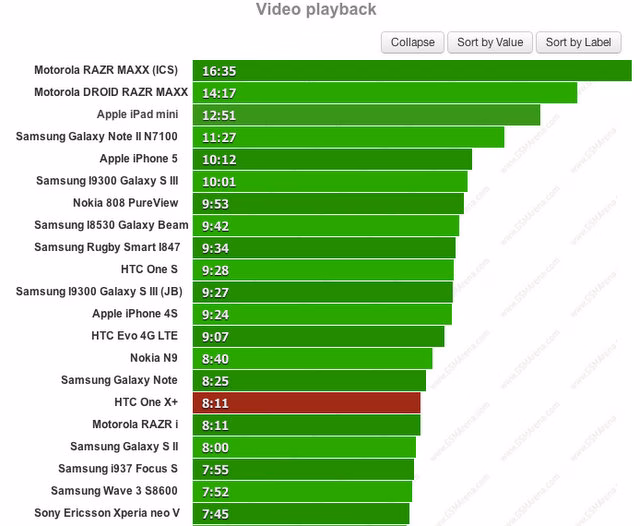Image resolution: width=640 pixels, height=526 pixels.
Task: Click the 9:53 value on the chart
Action: point(216,204)
